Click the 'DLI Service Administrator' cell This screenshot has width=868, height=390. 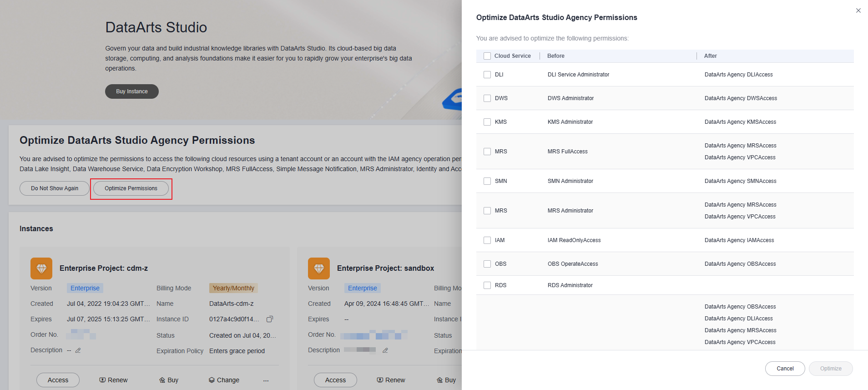click(x=578, y=75)
